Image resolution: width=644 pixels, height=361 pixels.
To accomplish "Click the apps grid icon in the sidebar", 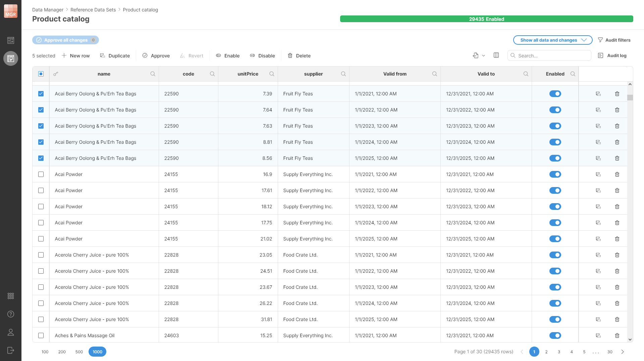I will pyautogui.click(x=10, y=296).
